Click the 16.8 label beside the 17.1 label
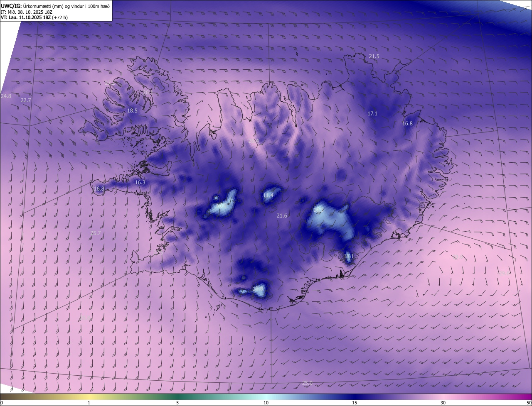 point(407,123)
